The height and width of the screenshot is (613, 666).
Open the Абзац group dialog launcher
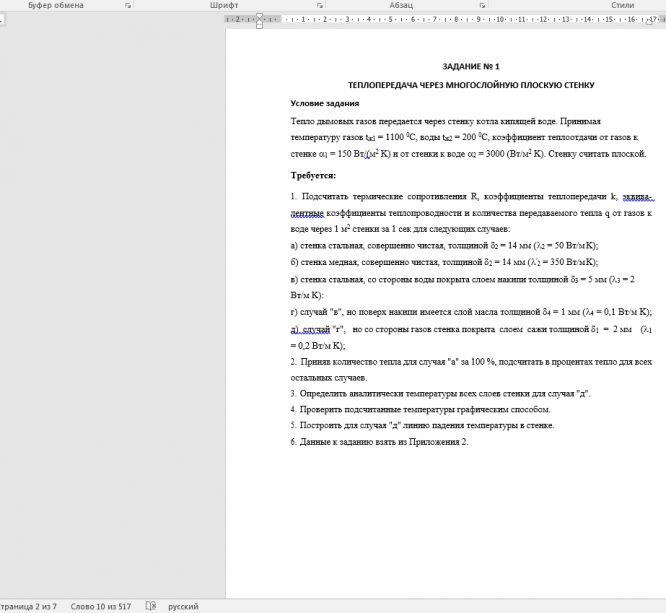tap(482, 6)
